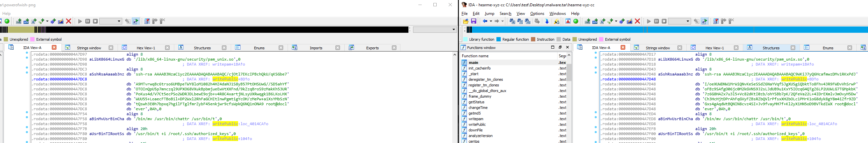Click the red X icon in powerofwish-png toolbar
This screenshot has height=143, width=868.
pos(69,21)
